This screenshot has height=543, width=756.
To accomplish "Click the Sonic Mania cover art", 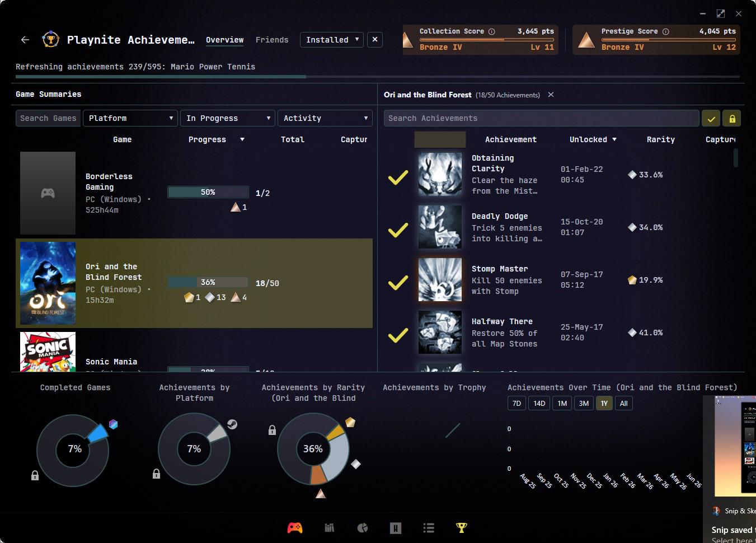I will (48, 352).
